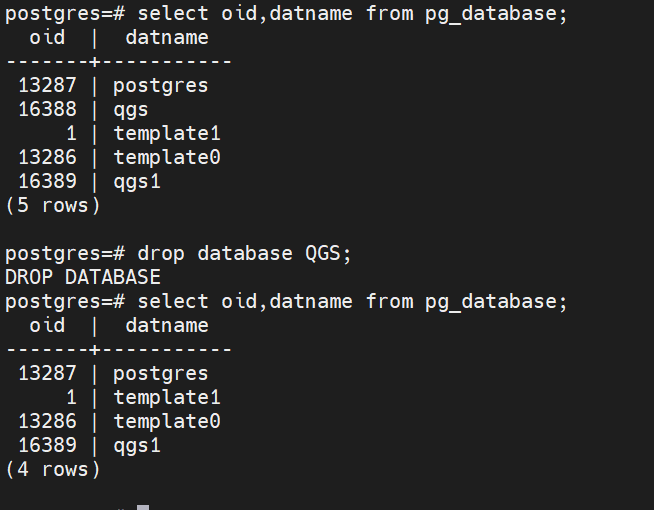The width and height of the screenshot is (654, 510).
Task: Click the '(5 rows)' result count
Action: tap(53, 205)
